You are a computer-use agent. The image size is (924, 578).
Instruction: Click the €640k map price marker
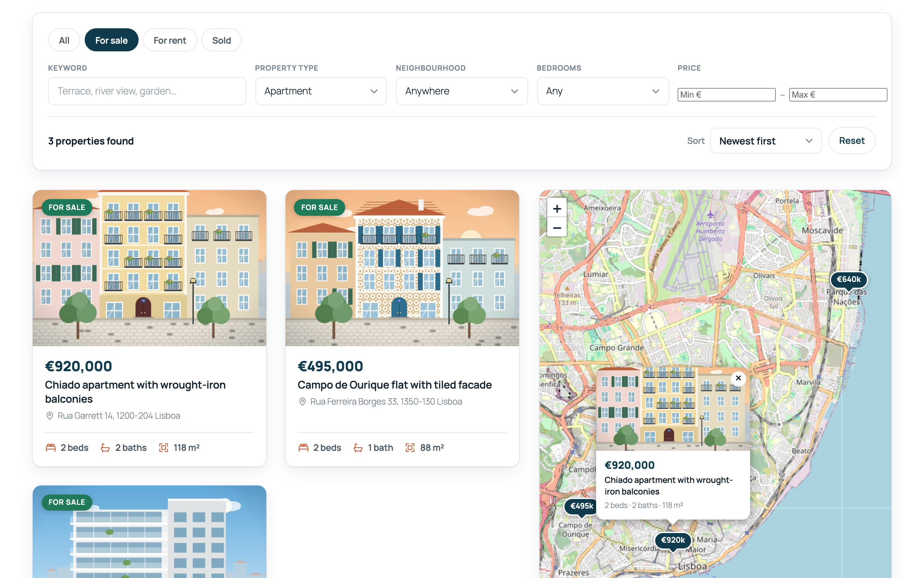(x=848, y=280)
